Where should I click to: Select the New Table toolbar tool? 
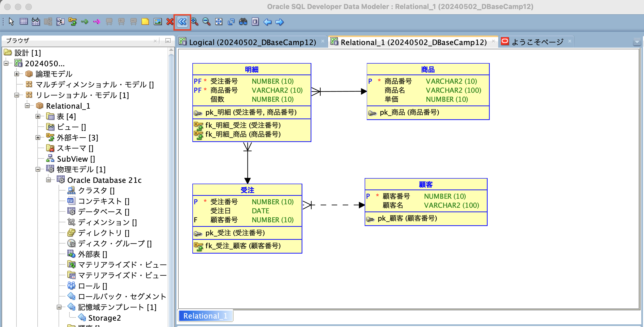coord(24,22)
